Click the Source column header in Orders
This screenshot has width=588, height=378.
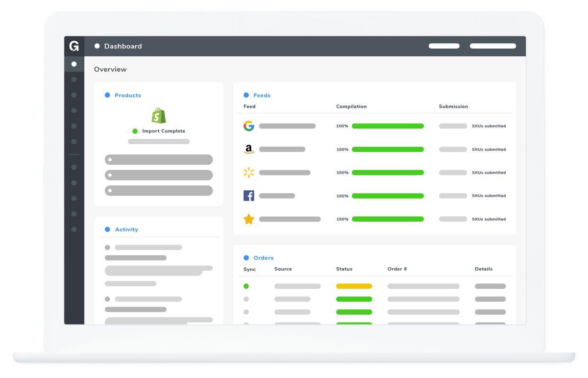(283, 269)
